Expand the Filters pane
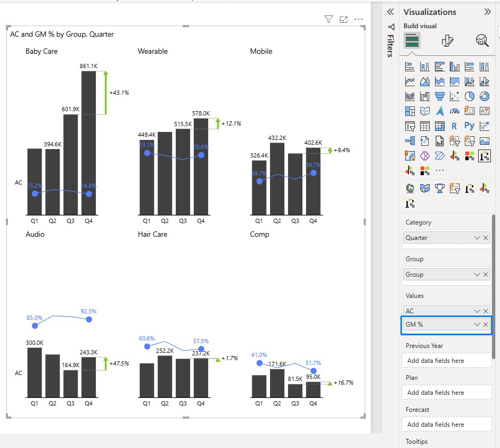 [x=390, y=12]
